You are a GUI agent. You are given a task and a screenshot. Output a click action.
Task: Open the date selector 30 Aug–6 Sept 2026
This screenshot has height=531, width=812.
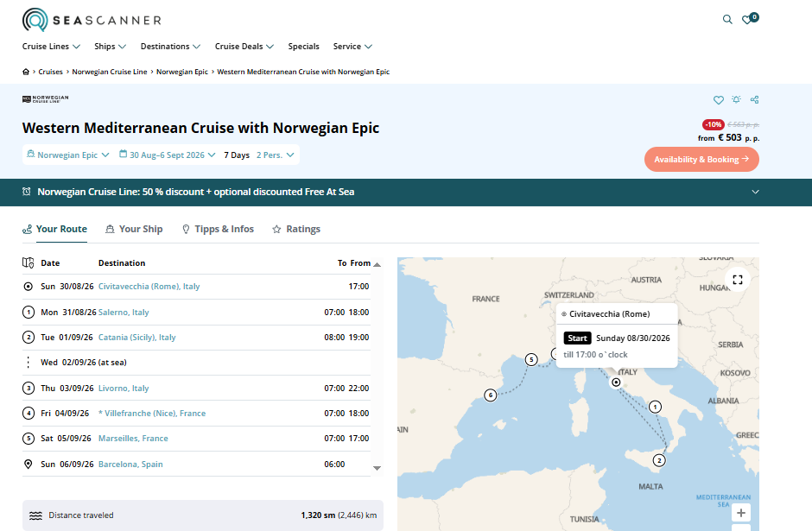pyautogui.click(x=168, y=155)
